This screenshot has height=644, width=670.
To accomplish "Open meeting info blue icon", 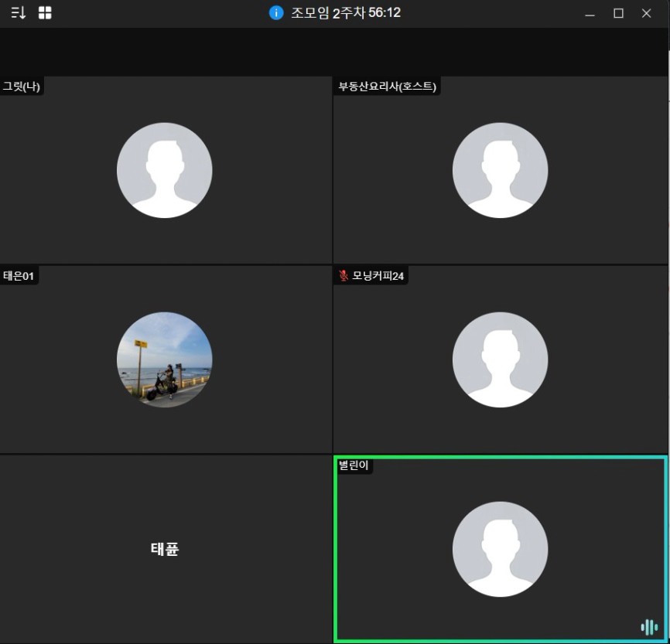I will pyautogui.click(x=276, y=13).
